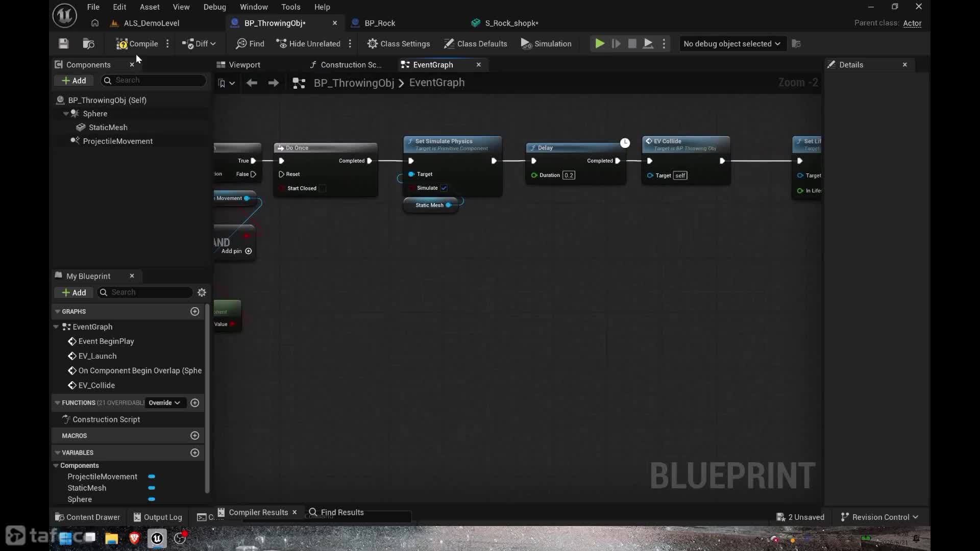Select the EV_Launch event entry
The height and width of the screenshot is (551, 980).
pos(97,356)
